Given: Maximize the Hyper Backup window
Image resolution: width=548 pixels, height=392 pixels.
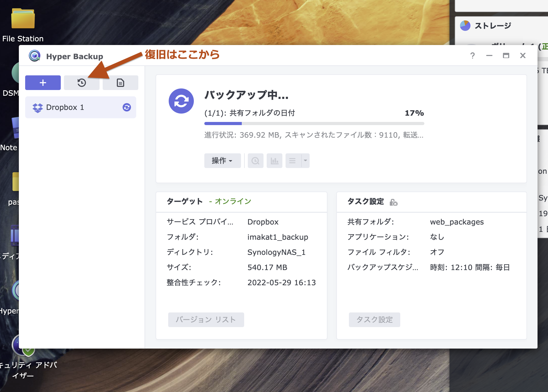Looking at the screenshot, I should (x=506, y=55).
